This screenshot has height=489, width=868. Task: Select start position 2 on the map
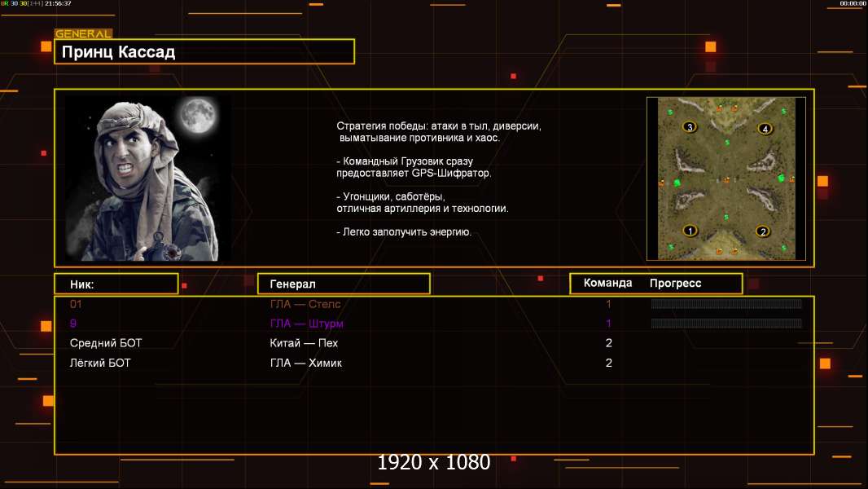tap(763, 231)
